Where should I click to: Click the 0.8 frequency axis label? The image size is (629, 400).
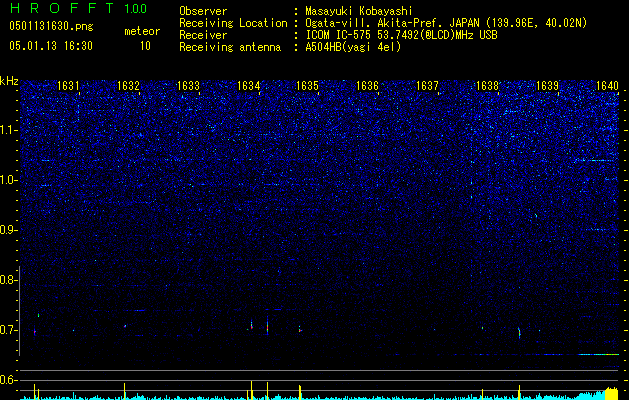click(9, 280)
